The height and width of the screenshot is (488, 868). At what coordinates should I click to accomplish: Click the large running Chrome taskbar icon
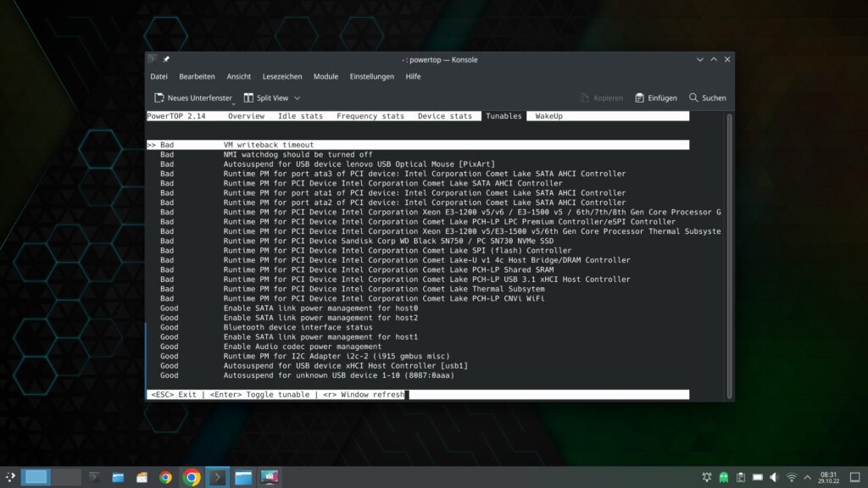click(192, 477)
